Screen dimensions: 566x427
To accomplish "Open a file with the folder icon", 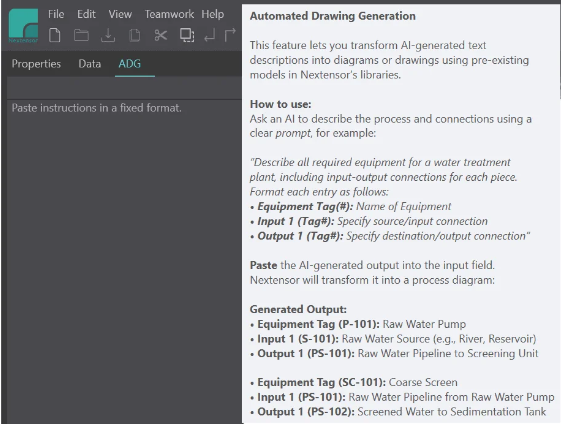I will 81,35.
